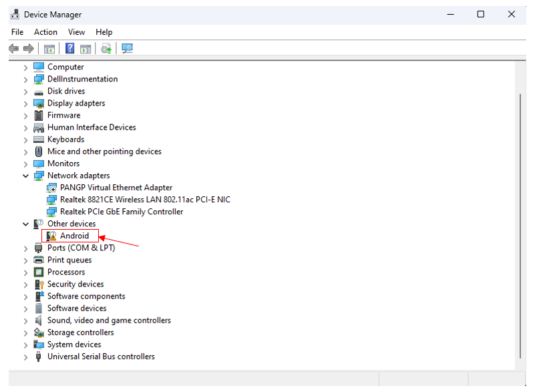
Task: Select the Android device entry
Action: click(74, 236)
